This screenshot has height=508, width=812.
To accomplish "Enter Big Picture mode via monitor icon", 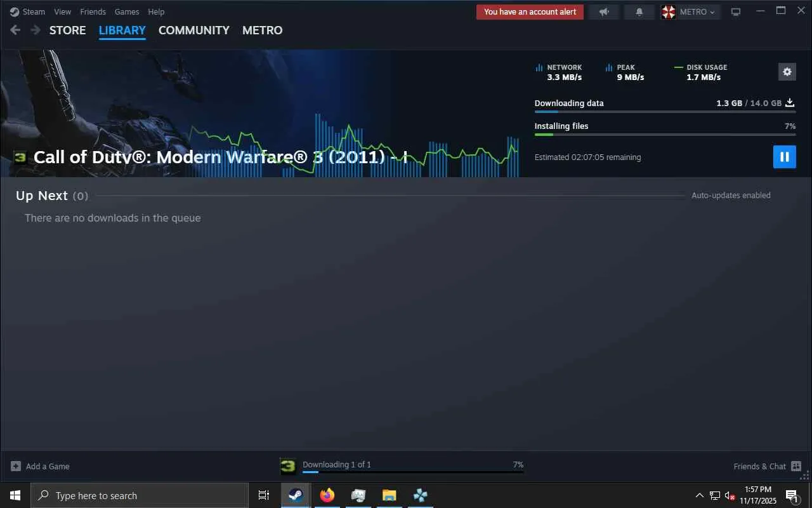I will 736,11.
